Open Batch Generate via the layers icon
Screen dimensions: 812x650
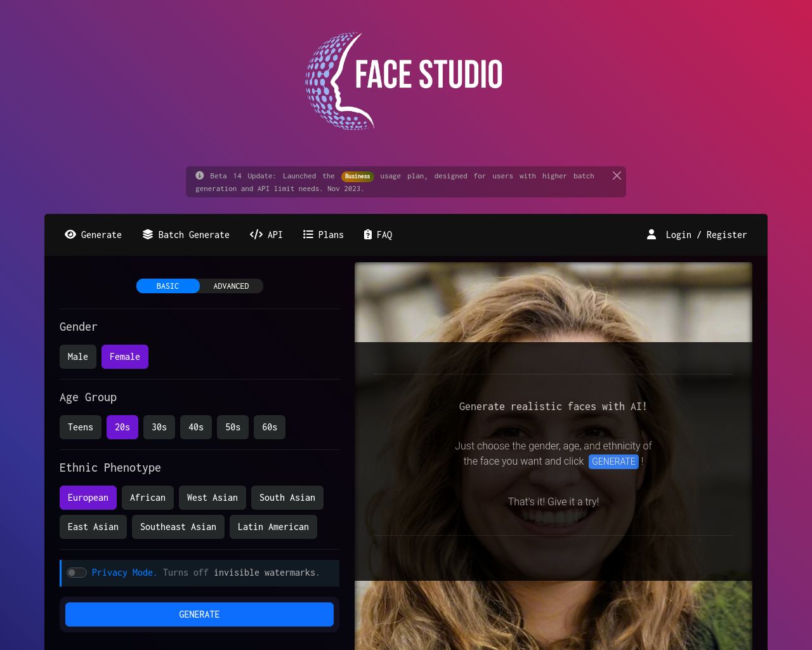coord(147,235)
